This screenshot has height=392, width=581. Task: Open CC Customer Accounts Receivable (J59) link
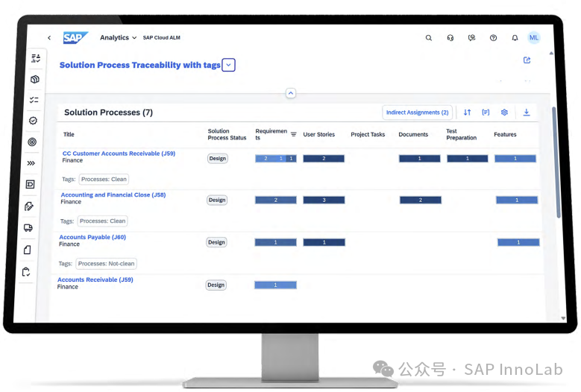(119, 154)
